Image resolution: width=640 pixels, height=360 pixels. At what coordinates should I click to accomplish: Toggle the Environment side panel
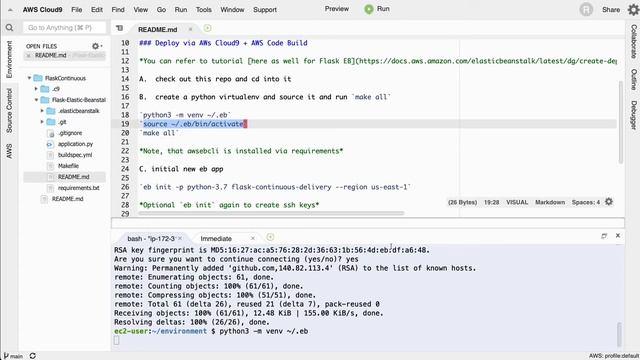(9, 59)
